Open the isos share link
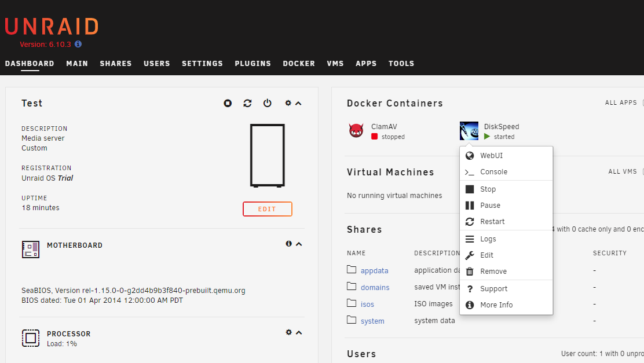This screenshot has width=644, height=363. tap(367, 305)
